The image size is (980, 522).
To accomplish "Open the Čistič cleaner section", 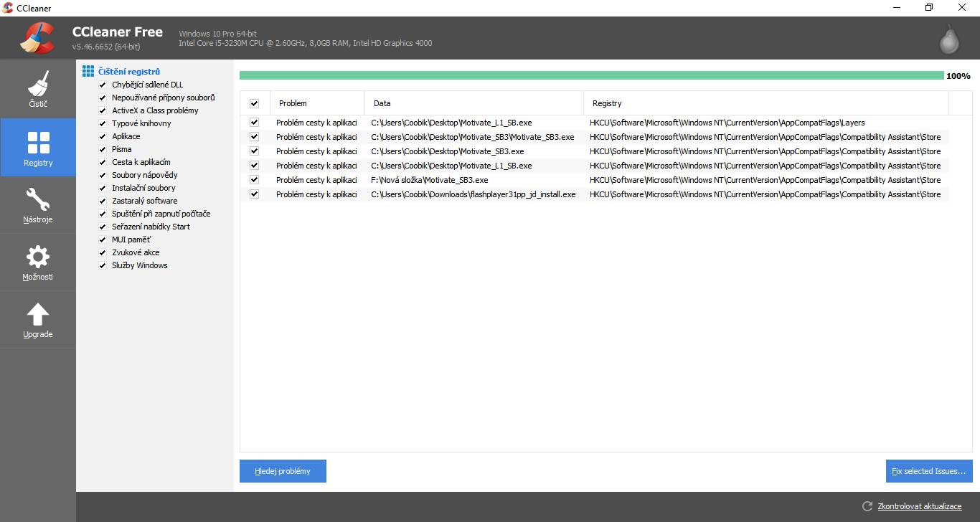I will coord(38,89).
